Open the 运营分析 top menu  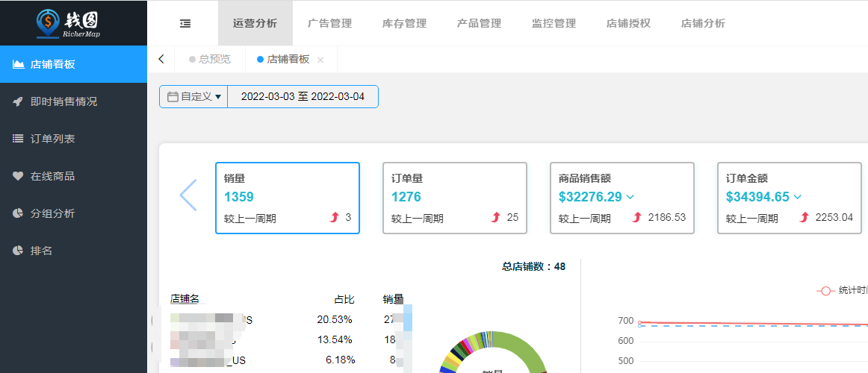point(255,23)
